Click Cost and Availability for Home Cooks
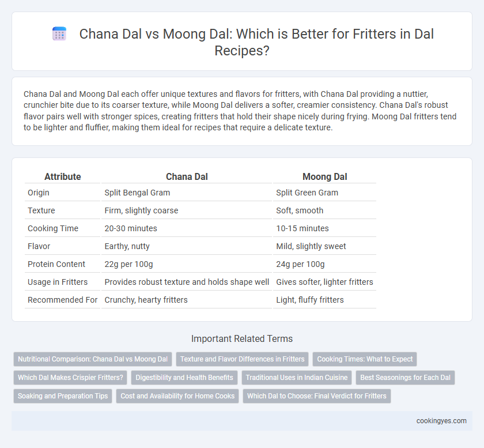484x448 pixels. (x=177, y=396)
